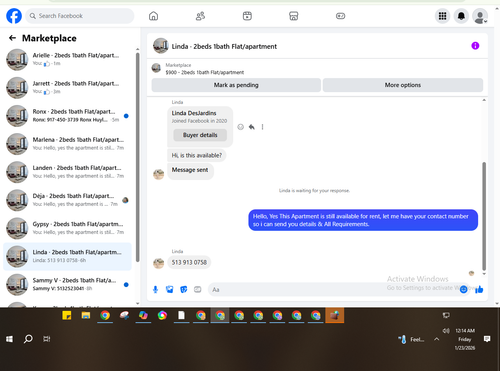This screenshot has width=500, height=371.
Task: Record a voice clip with microphone icon
Action: 155,289
